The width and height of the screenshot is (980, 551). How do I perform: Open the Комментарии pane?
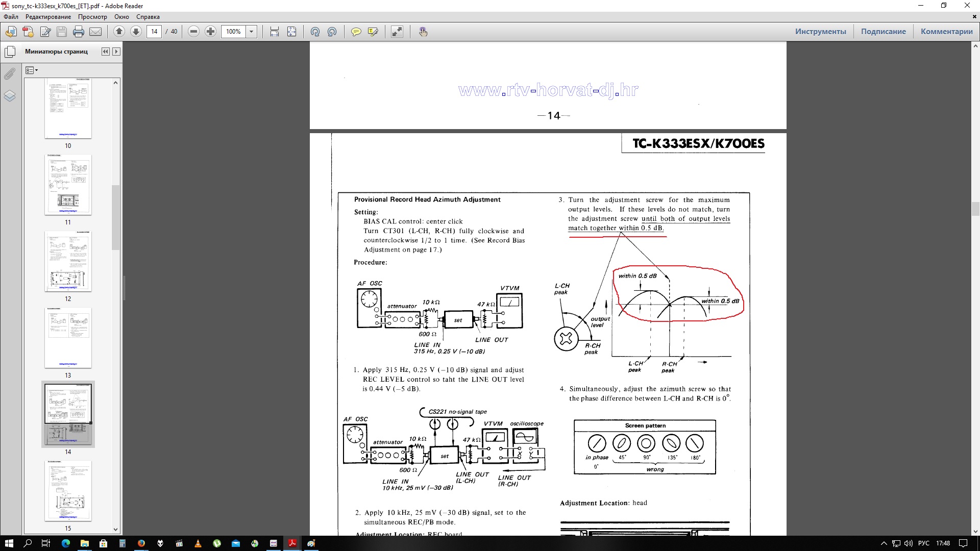[946, 32]
